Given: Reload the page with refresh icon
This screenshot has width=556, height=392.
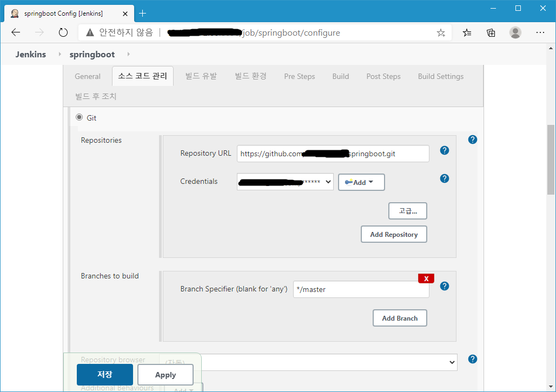Looking at the screenshot, I should (x=63, y=32).
